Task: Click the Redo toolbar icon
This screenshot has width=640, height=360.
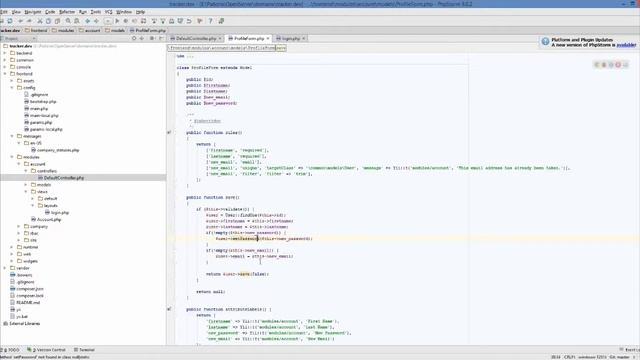Action: 29,21
